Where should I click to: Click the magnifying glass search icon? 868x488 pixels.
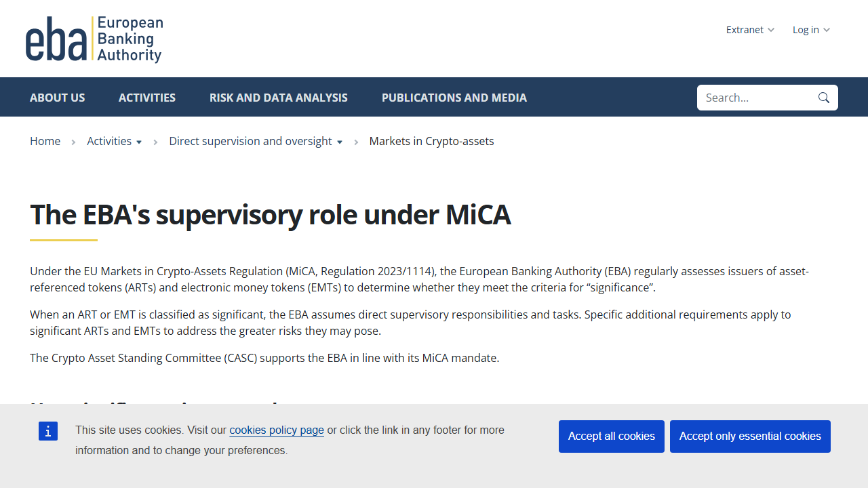coord(824,98)
